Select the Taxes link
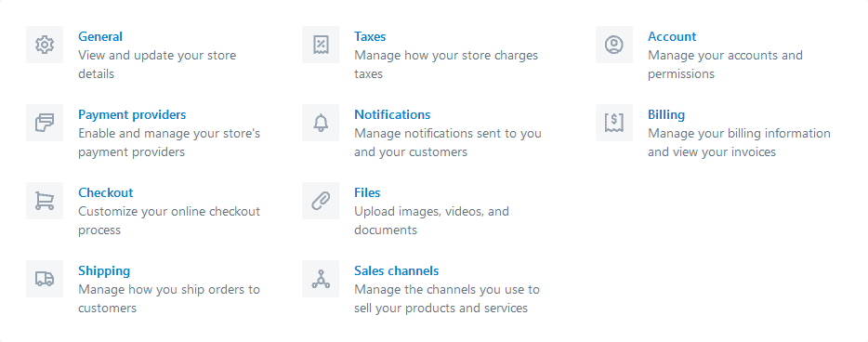Image resolution: width=868 pixels, height=342 pixels. point(370,36)
